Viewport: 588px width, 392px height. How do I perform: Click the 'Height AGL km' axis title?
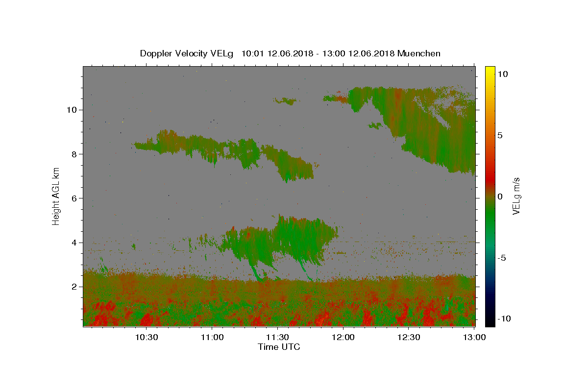[x=56, y=196]
